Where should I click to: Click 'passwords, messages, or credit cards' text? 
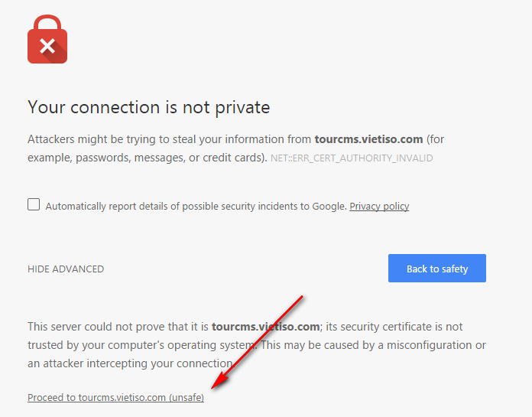(170, 158)
